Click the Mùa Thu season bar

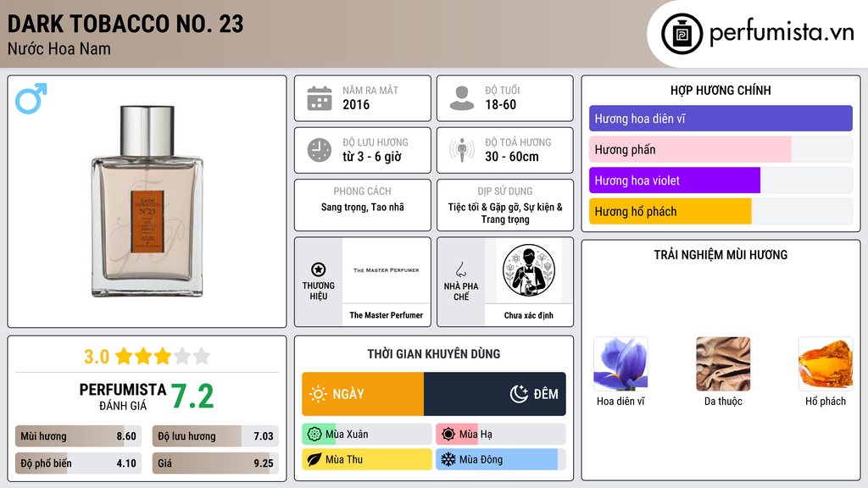[x=366, y=459]
